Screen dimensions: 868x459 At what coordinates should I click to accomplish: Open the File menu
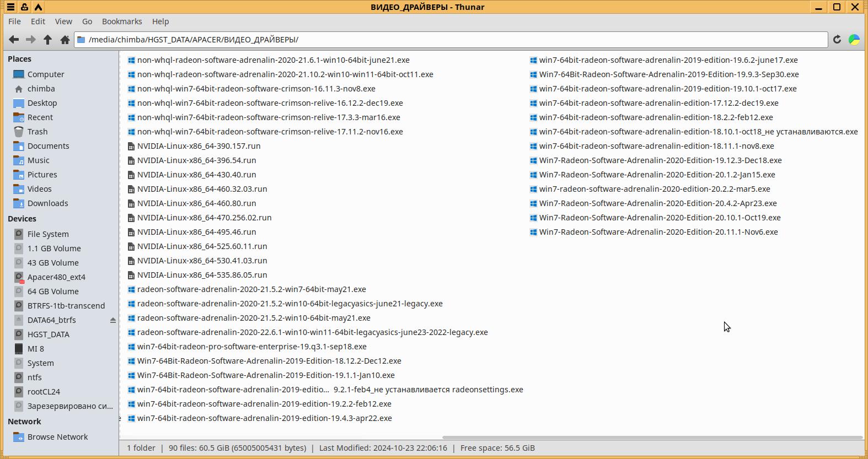click(15, 21)
